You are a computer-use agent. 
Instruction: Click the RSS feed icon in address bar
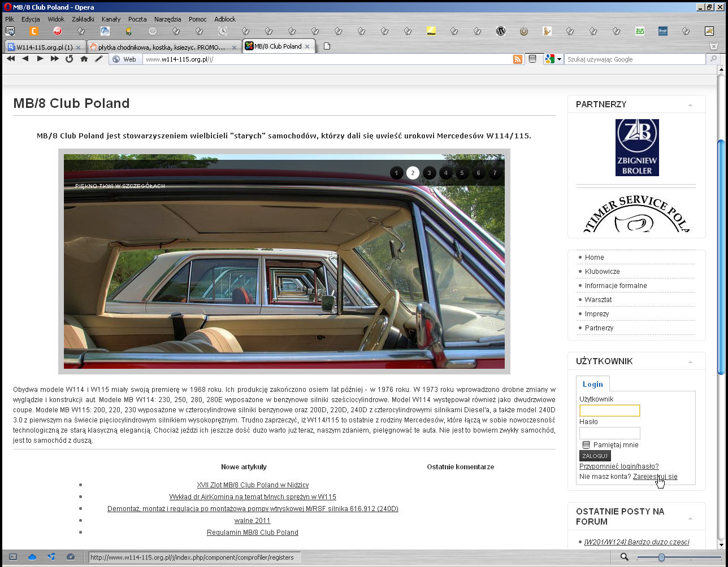pyautogui.click(x=517, y=59)
